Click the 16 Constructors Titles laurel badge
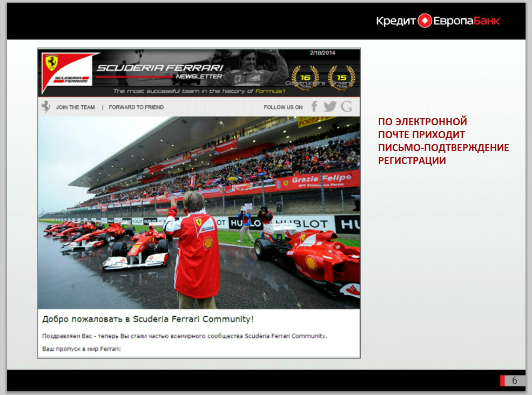Screen dimensions: 532x395 pyautogui.click(x=305, y=78)
